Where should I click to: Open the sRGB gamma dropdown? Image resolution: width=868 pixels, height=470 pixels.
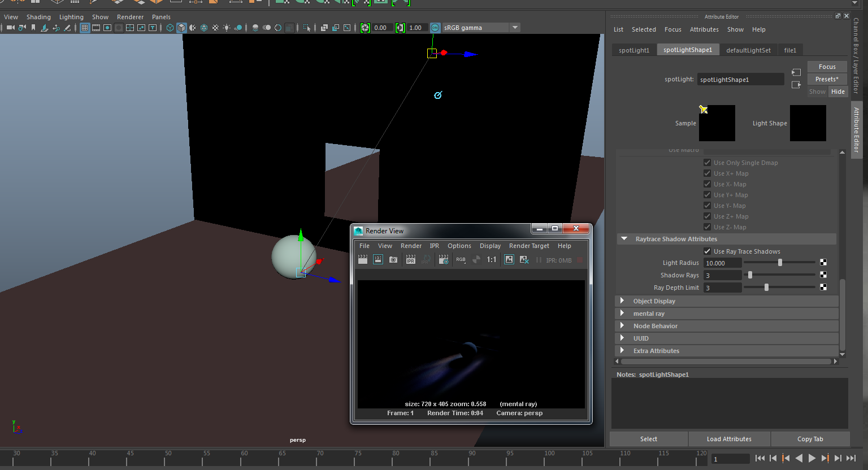tap(515, 28)
